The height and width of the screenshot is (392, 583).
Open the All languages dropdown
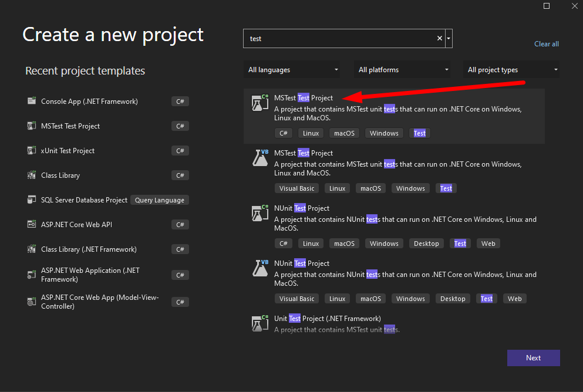click(x=292, y=70)
